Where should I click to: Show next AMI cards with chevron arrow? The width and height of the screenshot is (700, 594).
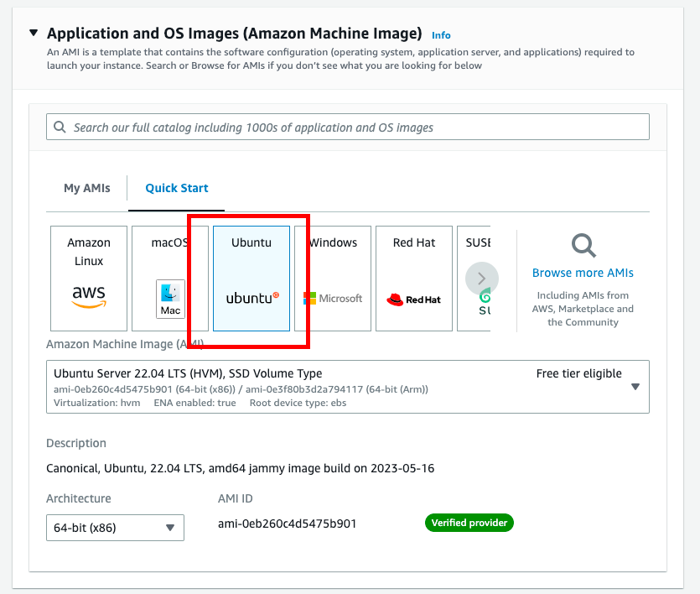[x=482, y=279]
